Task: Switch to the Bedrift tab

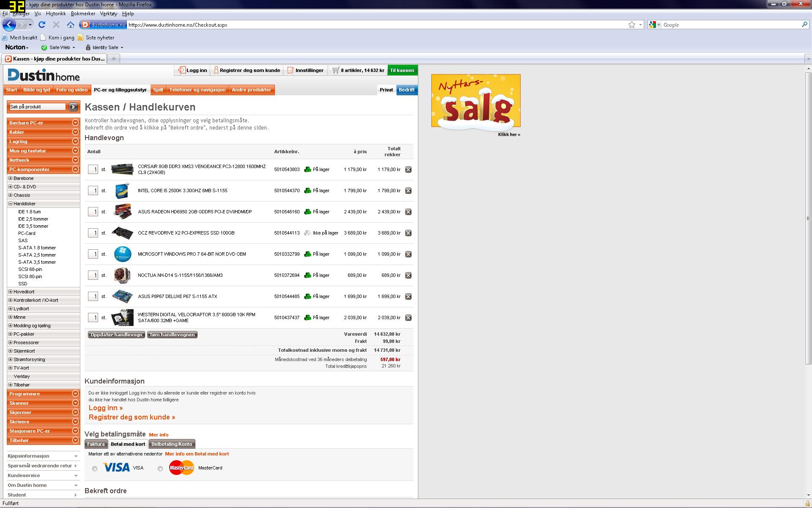Action: [407, 90]
